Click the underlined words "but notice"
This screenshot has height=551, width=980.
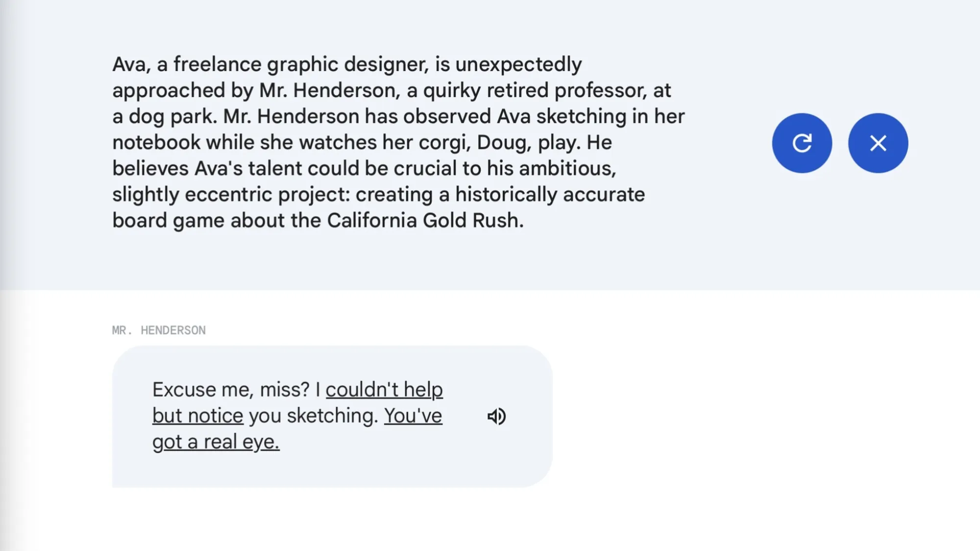point(197,416)
